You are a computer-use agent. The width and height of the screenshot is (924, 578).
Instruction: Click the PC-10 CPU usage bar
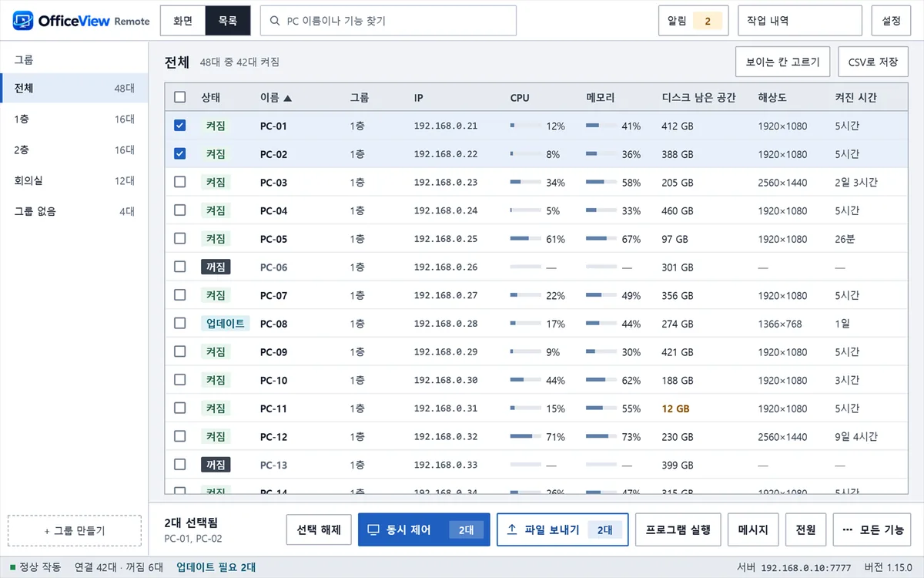tap(525, 380)
